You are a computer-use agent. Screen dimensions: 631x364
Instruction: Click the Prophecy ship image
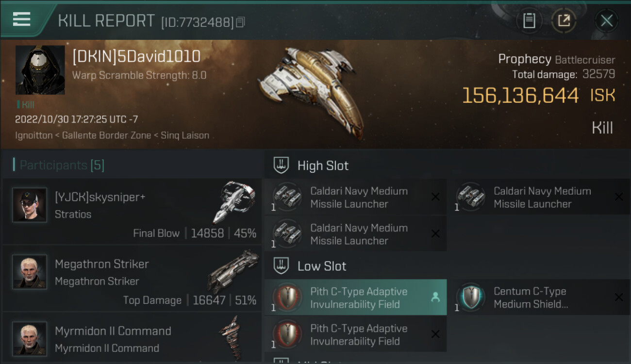[x=311, y=90]
